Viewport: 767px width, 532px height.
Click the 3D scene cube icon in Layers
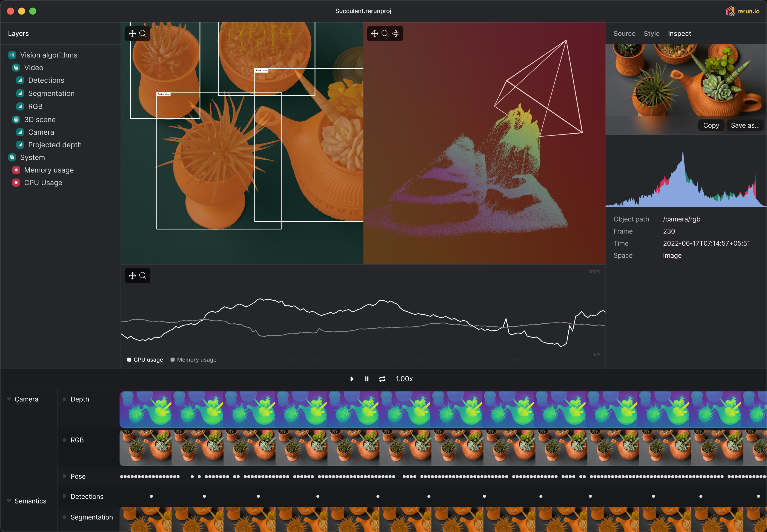pyautogui.click(x=16, y=119)
